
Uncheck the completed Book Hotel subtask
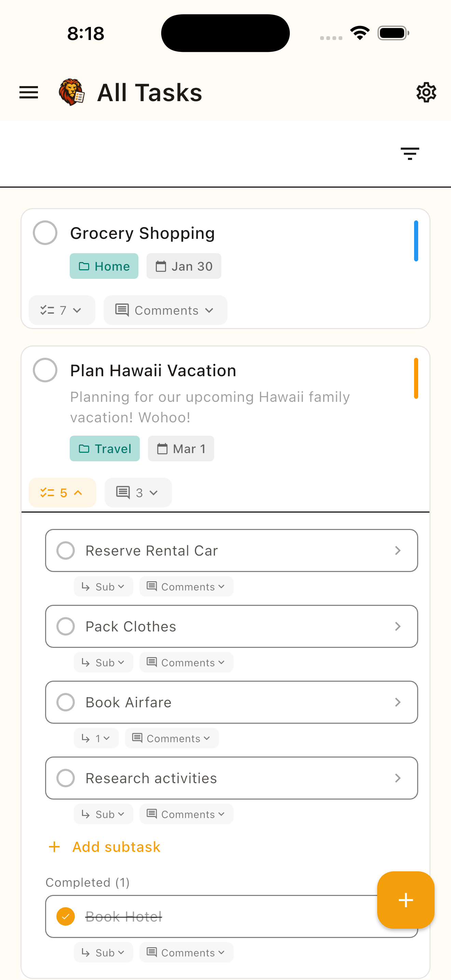click(x=65, y=916)
